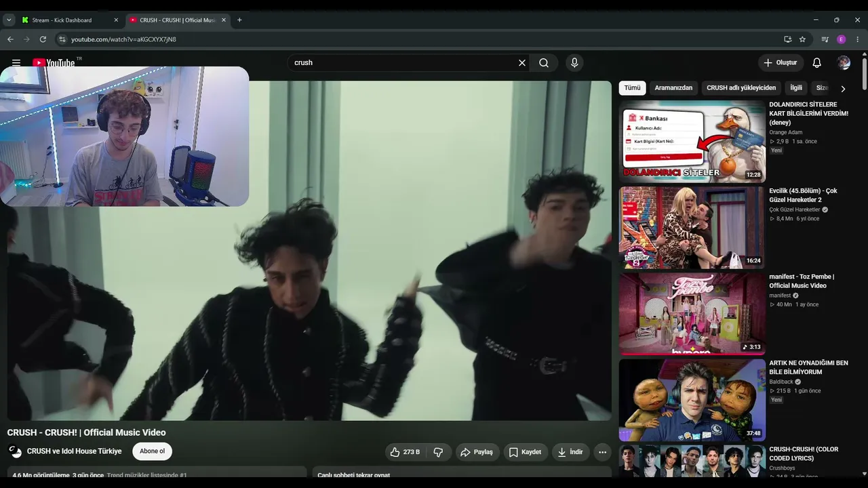Open more actions menu beside İndir
Viewport: 868px width, 488px height.
[602, 452]
